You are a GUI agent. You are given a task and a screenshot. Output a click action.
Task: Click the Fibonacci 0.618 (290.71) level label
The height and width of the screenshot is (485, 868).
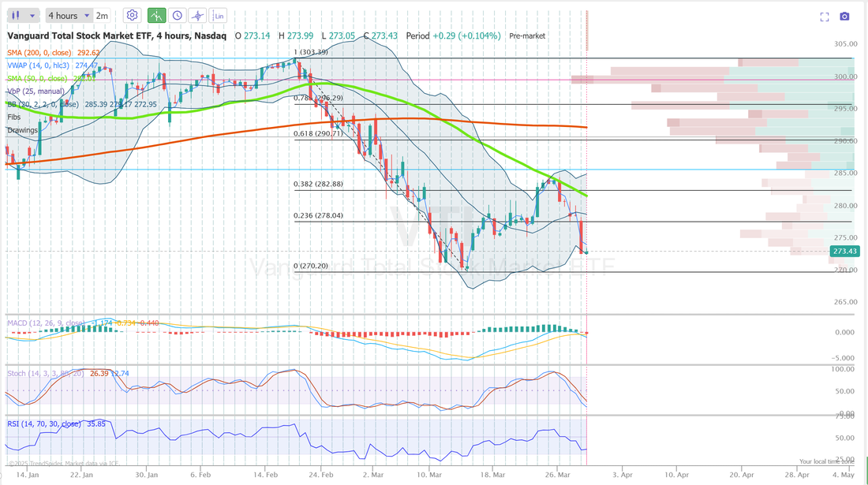[318, 133]
